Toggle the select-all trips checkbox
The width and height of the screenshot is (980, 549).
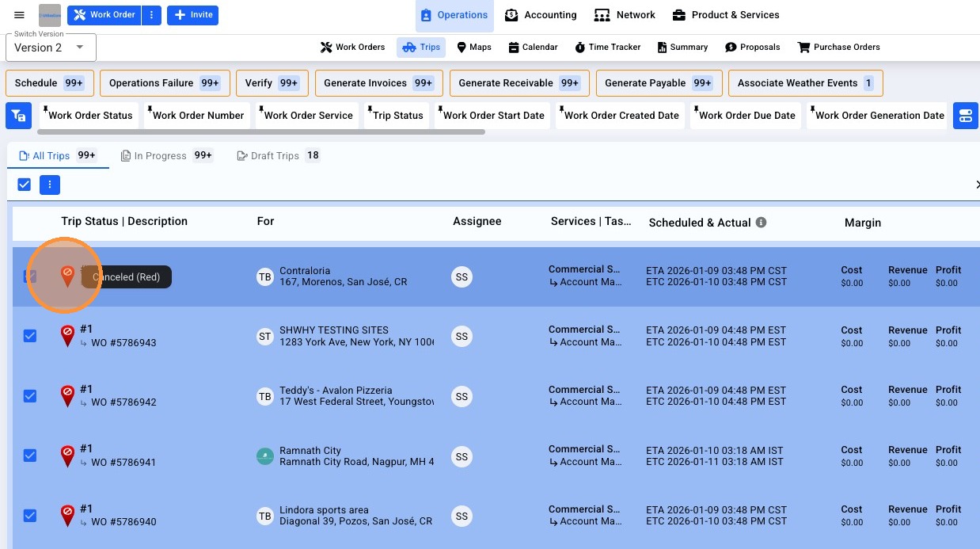pos(25,185)
